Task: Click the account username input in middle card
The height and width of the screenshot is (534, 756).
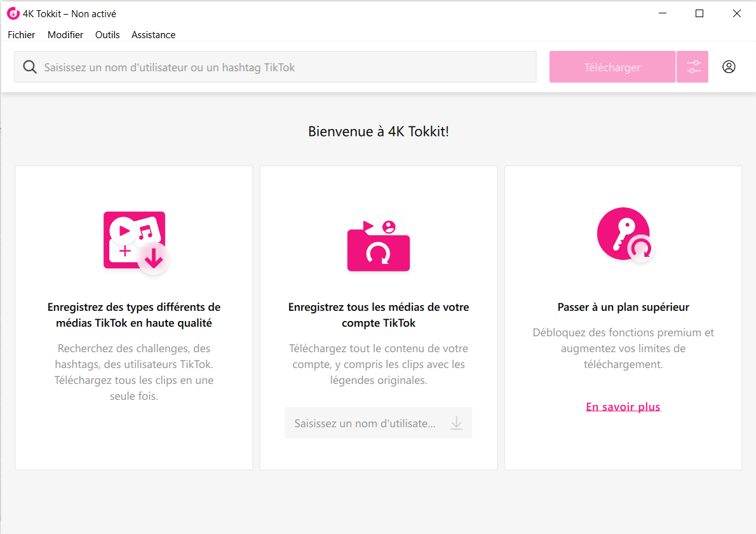Action: (365, 423)
